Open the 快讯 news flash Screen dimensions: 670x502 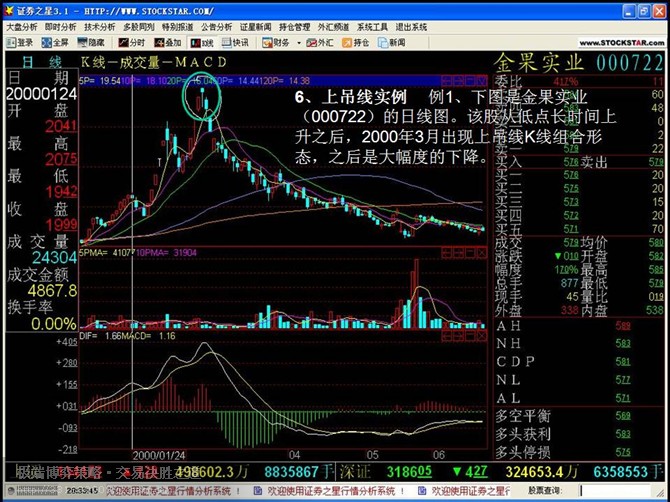[x=235, y=43]
